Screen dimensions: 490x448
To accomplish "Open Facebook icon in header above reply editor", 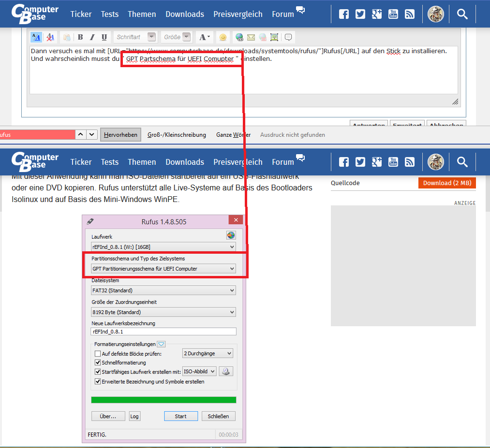I will [x=344, y=14].
